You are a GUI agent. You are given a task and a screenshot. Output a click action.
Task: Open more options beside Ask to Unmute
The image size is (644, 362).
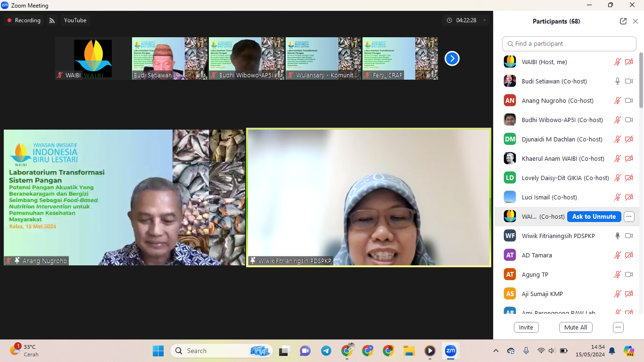click(x=629, y=216)
